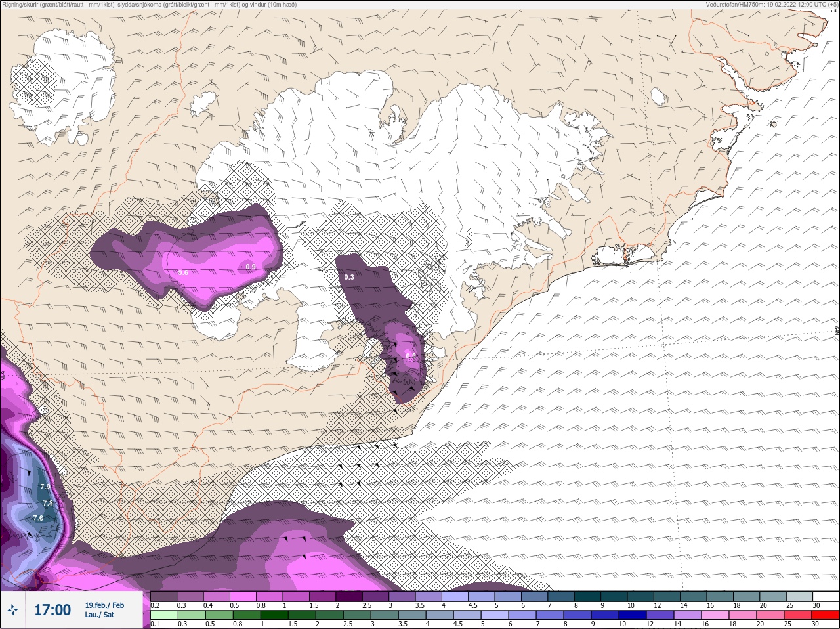
Task: Click the darkest purple swatch above upper legend 2
Action: point(350,596)
